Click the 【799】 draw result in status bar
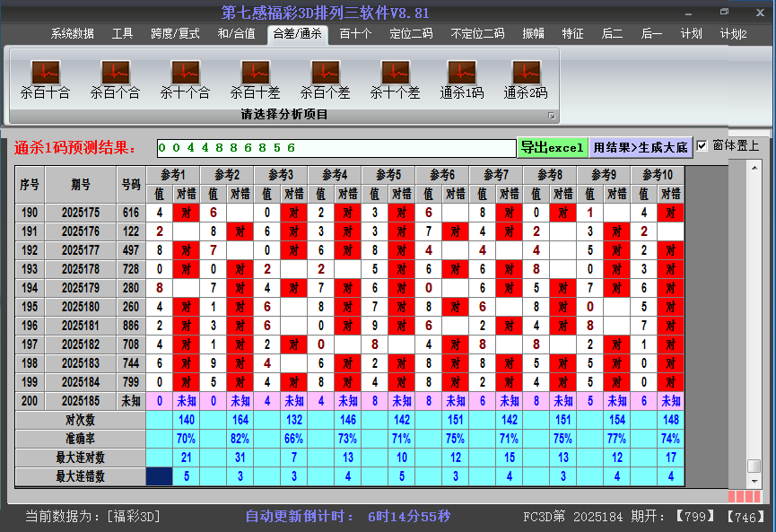The image size is (776, 532). point(695,517)
